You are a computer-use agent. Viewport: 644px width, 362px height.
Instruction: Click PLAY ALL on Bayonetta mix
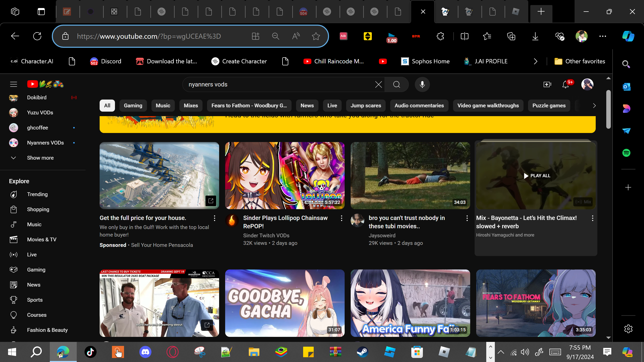[537, 176]
